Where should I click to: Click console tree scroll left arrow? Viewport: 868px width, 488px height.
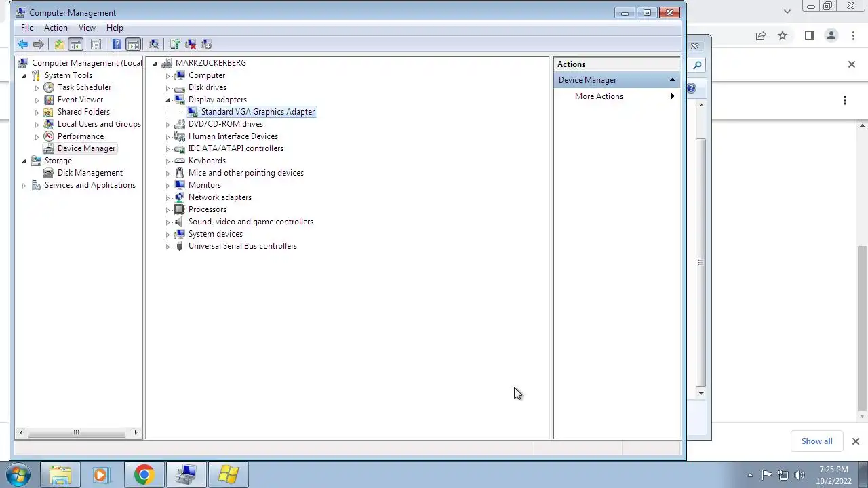coord(21,432)
